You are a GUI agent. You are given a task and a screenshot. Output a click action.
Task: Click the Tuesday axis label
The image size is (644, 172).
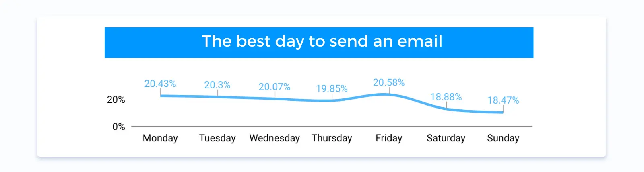(217, 138)
